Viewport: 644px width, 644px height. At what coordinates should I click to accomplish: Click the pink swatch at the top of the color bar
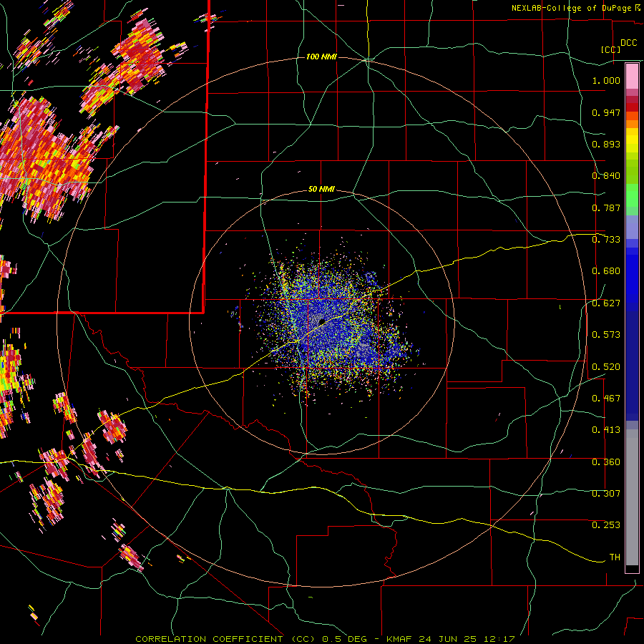pyautogui.click(x=632, y=77)
